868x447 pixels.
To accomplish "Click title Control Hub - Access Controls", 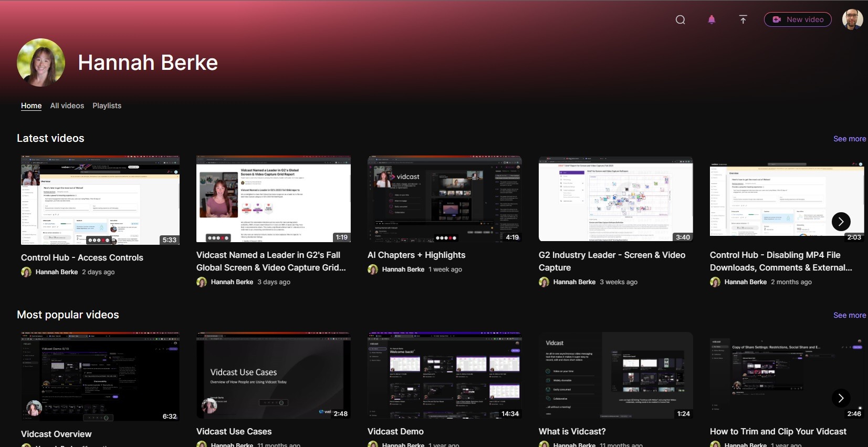I will (x=82, y=257).
